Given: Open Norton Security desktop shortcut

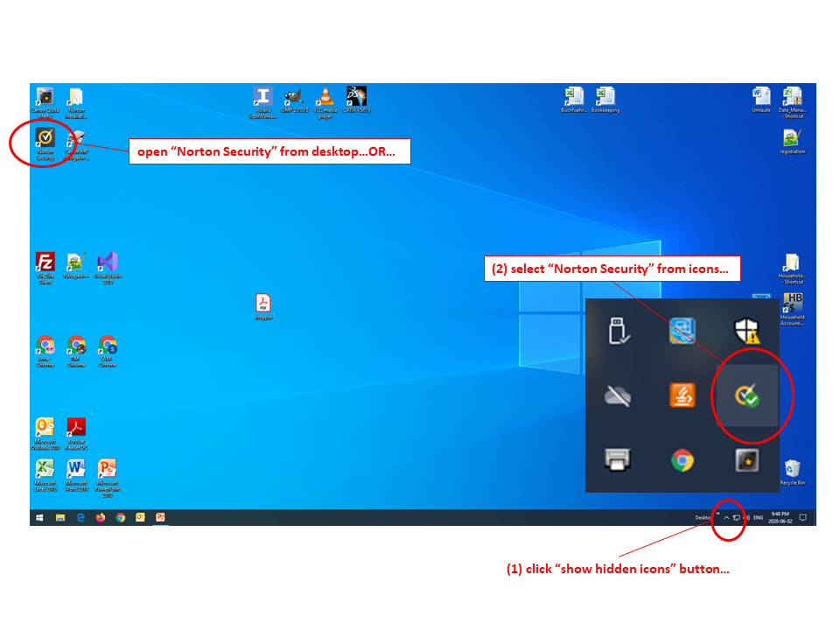Looking at the screenshot, I should click(45, 138).
